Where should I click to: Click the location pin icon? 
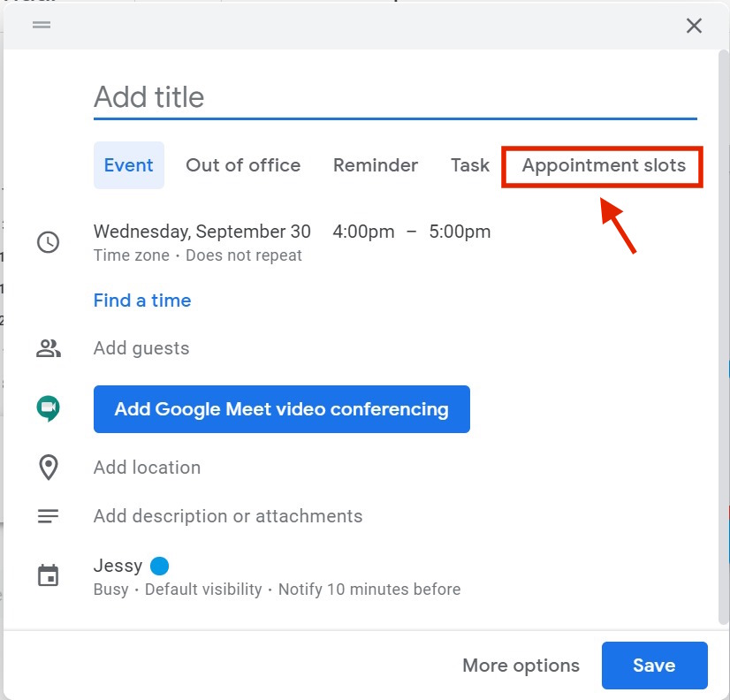[49, 468]
